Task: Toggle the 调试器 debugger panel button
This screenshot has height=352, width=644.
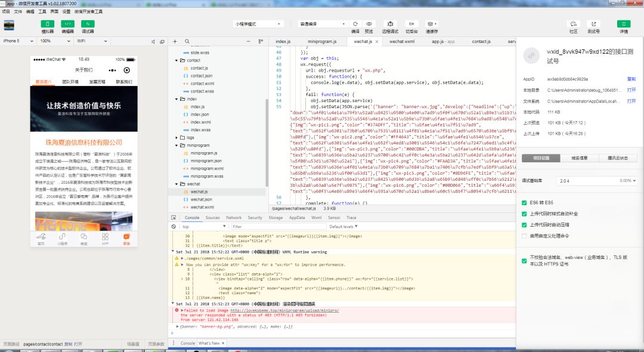Action: (88, 24)
